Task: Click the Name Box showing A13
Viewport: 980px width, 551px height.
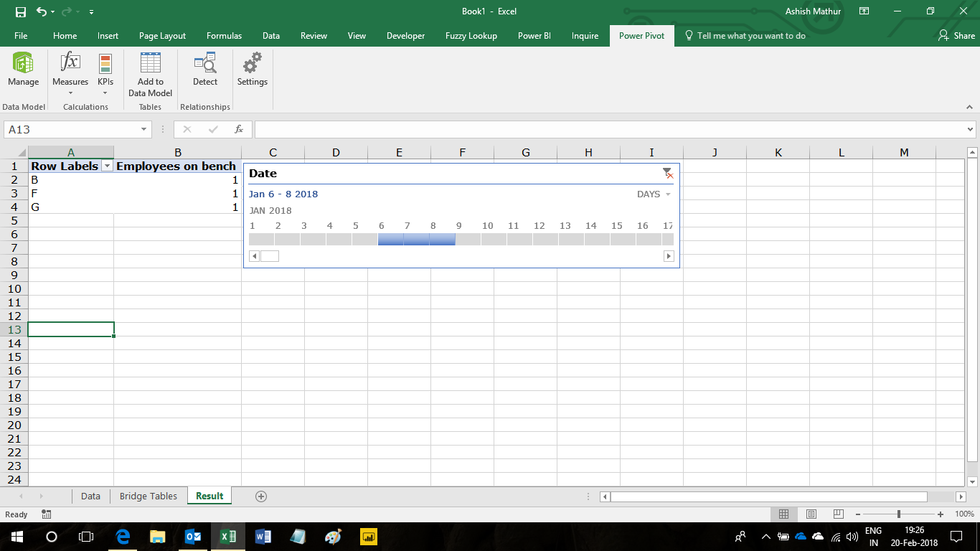Action: [x=72, y=129]
